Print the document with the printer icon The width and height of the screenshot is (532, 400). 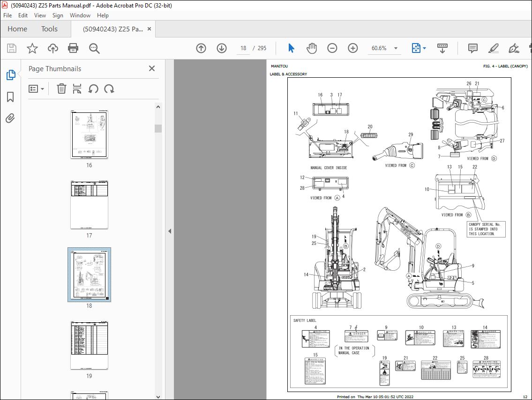point(73,48)
